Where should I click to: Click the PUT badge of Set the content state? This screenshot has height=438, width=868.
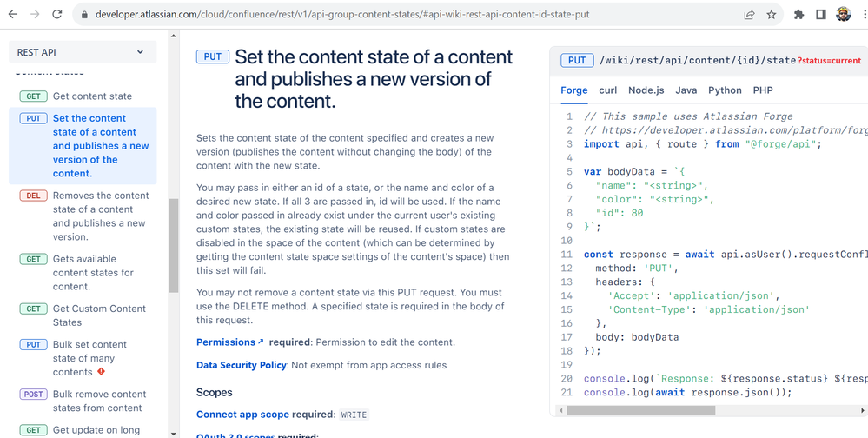pos(33,118)
